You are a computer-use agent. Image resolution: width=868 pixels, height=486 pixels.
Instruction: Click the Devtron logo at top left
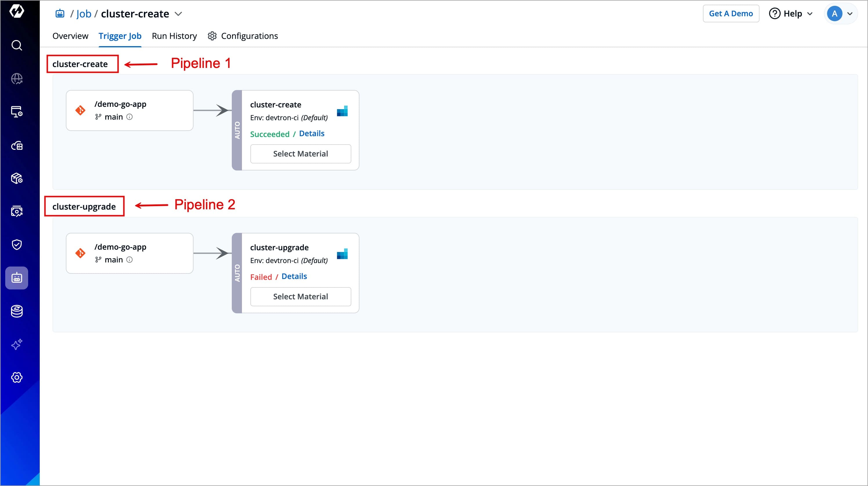click(17, 11)
